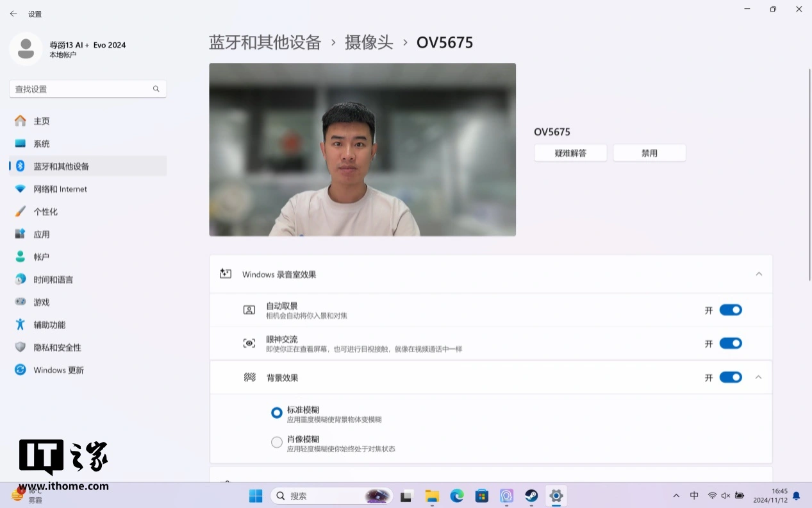Click the back arrow in Settings
Image resolution: width=812 pixels, height=508 pixels.
[x=13, y=13]
